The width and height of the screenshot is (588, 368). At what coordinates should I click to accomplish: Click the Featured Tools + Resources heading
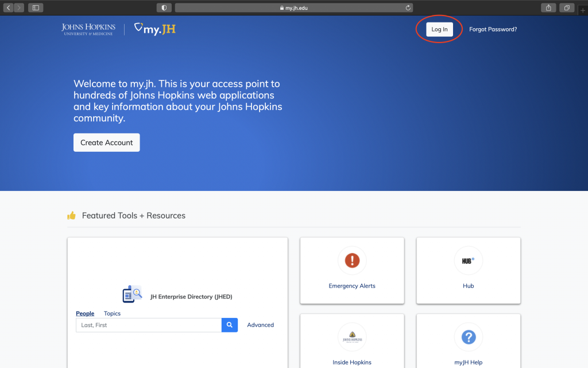tap(133, 216)
